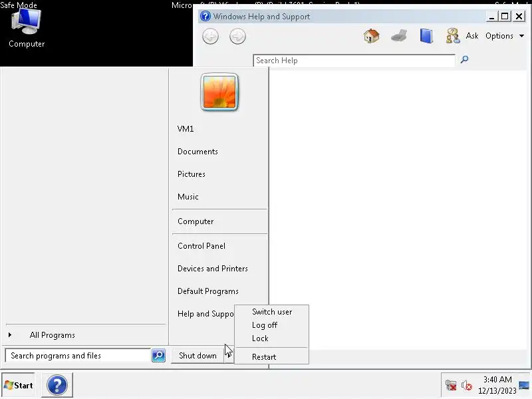Go forward in Windows Help and Support
This screenshot has width=532, height=399.
[237, 37]
